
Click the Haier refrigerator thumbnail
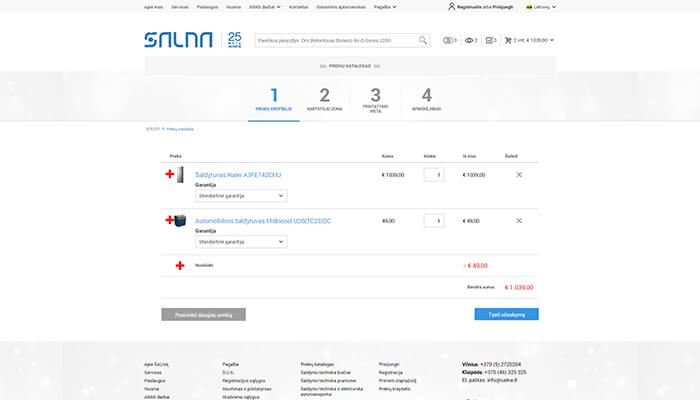[x=180, y=175]
